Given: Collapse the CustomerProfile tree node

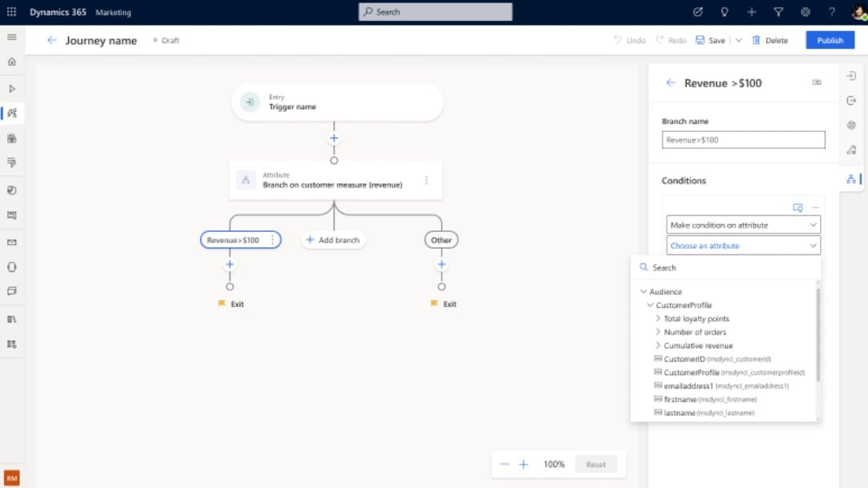Looking at the screenshot, I should coord(650,305).
